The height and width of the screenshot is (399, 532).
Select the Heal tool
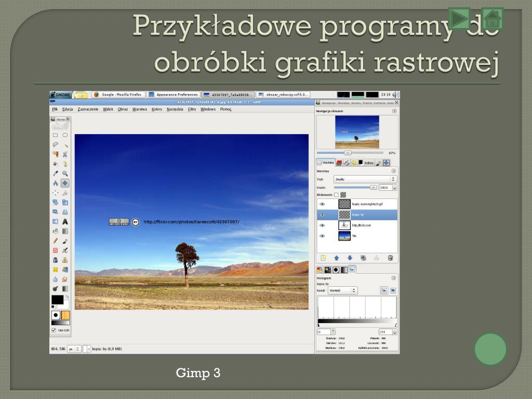(55, 270)
